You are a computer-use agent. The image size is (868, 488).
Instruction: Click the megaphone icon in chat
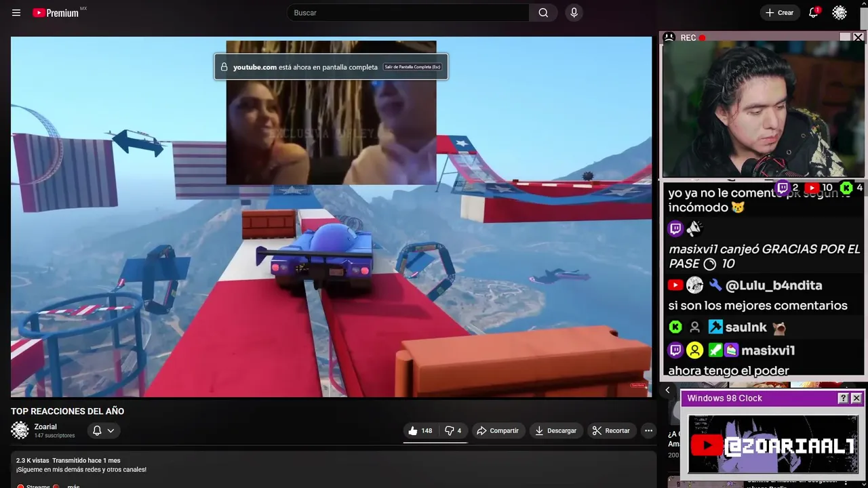click(x=694, y=228)
